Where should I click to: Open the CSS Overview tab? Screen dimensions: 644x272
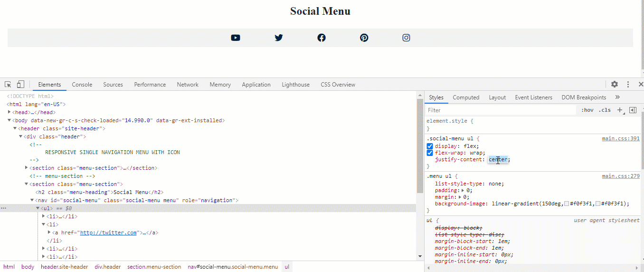[x=338, y=85]
